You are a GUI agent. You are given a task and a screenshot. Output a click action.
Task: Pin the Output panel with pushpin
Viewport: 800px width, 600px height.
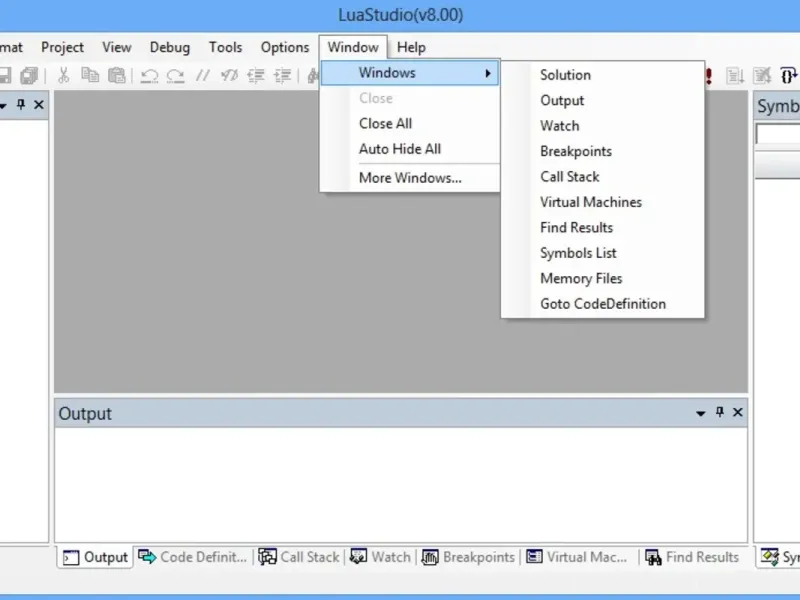719,412
